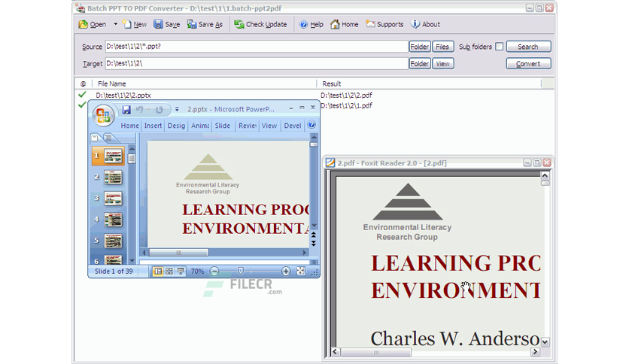This screenshot has height=364, width=629.
Task: Open the PowerPoint Developer ribbon tab
Action: point(293,126)
